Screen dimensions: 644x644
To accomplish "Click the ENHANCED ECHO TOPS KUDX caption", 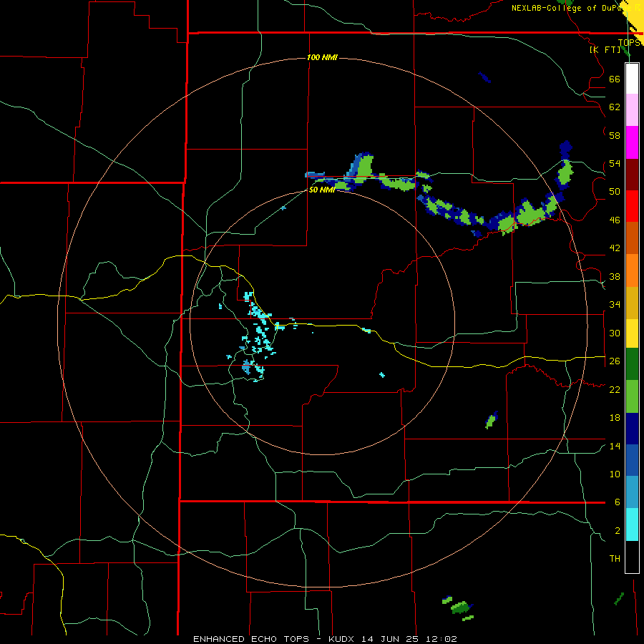I will [x=325, y=639].
